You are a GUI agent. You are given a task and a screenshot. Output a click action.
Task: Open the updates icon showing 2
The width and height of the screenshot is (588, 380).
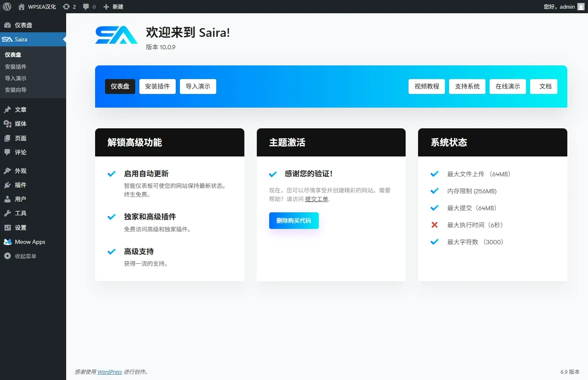click(69, 7)
